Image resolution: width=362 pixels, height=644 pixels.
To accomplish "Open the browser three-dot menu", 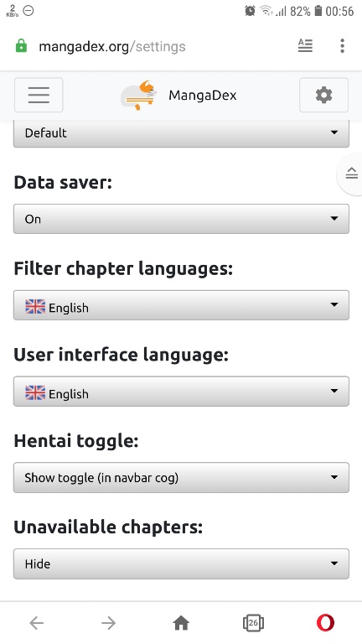I will (x=342, y=45).
